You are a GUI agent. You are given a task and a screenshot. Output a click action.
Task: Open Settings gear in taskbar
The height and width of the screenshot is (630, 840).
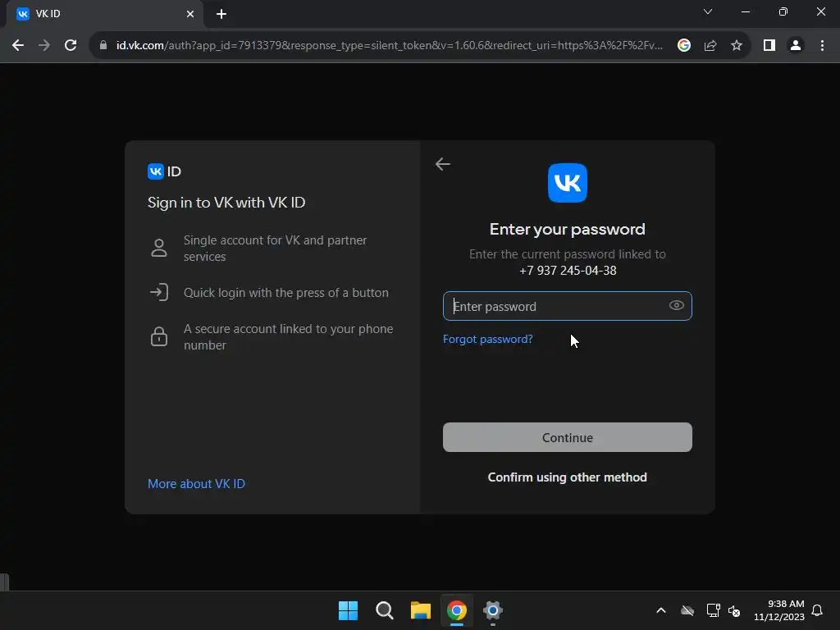coord(493,610)
